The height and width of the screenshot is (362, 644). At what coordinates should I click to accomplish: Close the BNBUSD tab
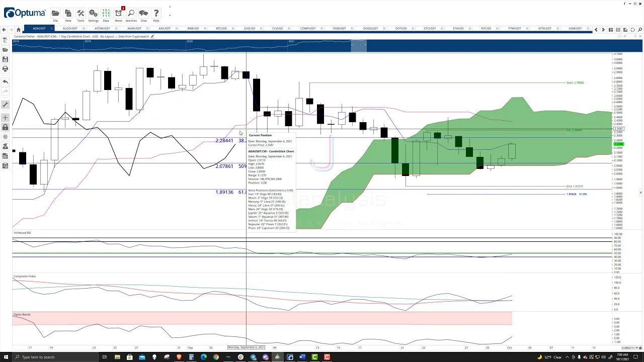(x=206, y=29)
